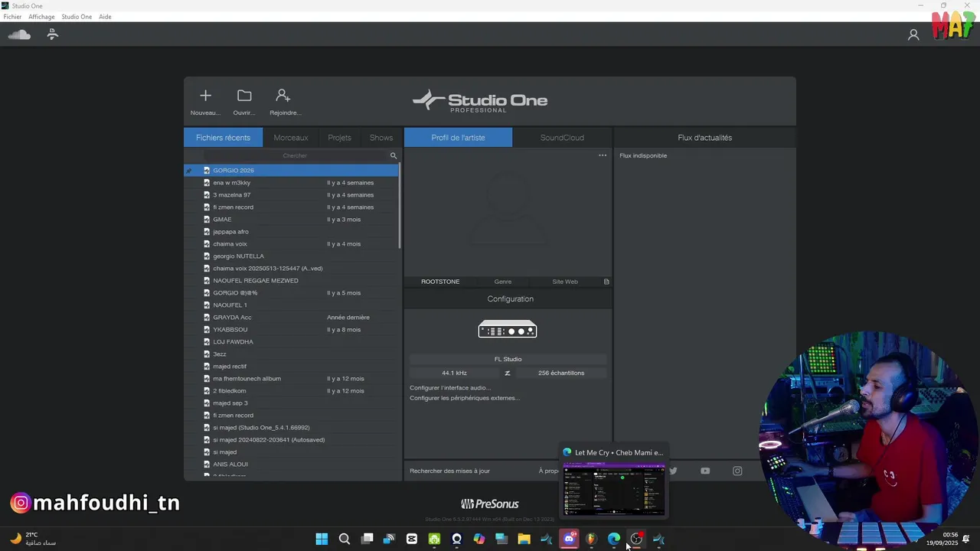
Task: Switch to Shows tab
Action: tap(381, 138)
